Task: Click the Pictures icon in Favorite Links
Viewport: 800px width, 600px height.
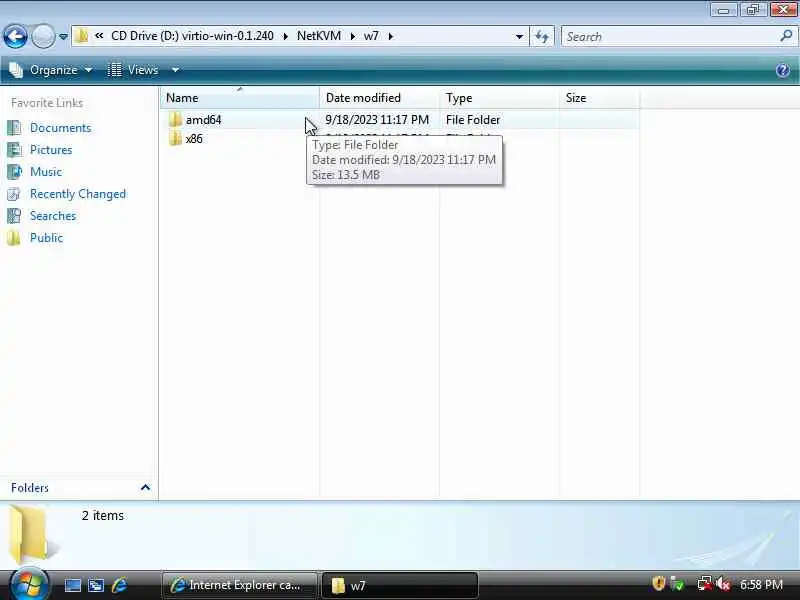Action: pyautogui.click(x=14, y=149)
